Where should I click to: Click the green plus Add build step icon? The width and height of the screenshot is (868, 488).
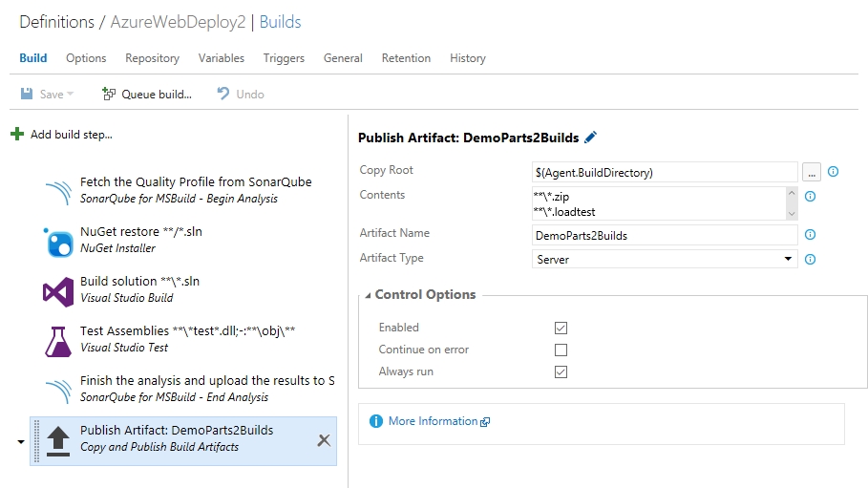click(17, 134)
